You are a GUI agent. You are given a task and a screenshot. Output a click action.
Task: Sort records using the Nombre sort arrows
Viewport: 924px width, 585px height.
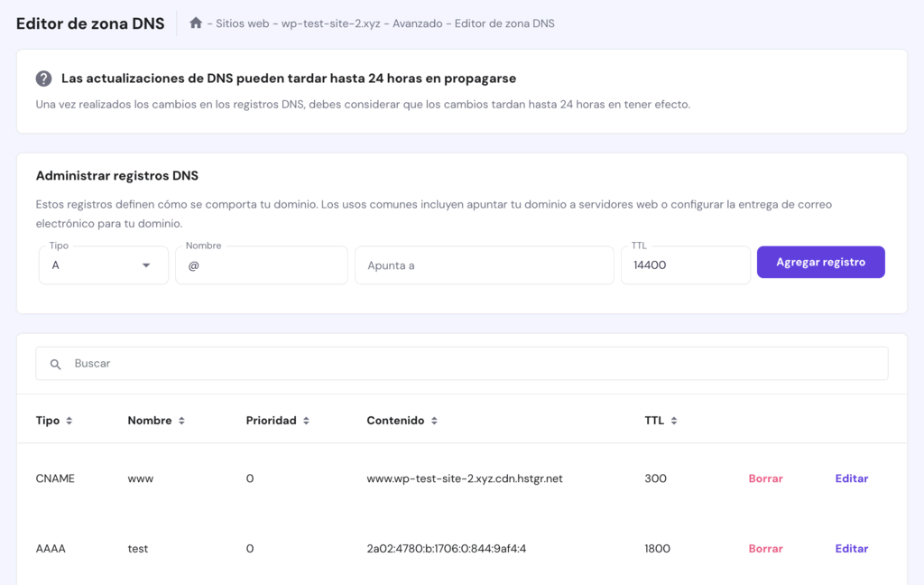[x=180, y=420]
